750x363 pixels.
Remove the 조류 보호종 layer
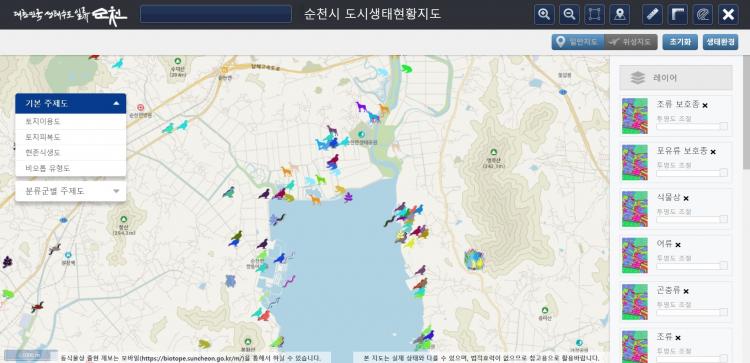tap(705, 105)
